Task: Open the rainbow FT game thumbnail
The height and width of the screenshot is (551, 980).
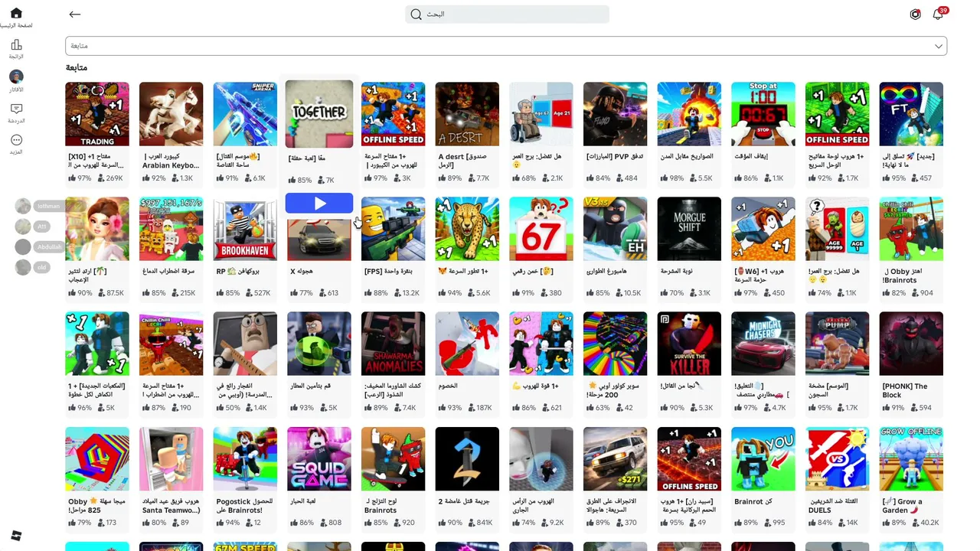Action: [x=911, y=114]
